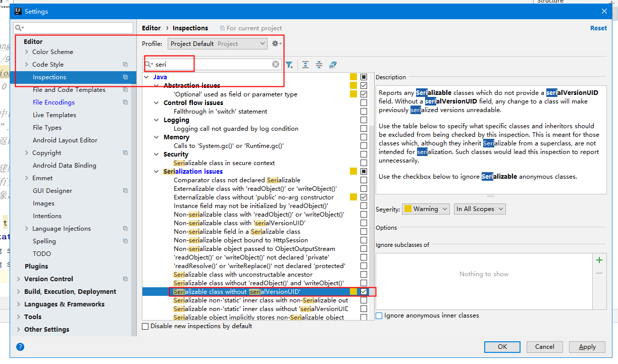Click yellow swatch on Serialization issues row
This screenshot has height=364, width=618.
tap(353, 172)
